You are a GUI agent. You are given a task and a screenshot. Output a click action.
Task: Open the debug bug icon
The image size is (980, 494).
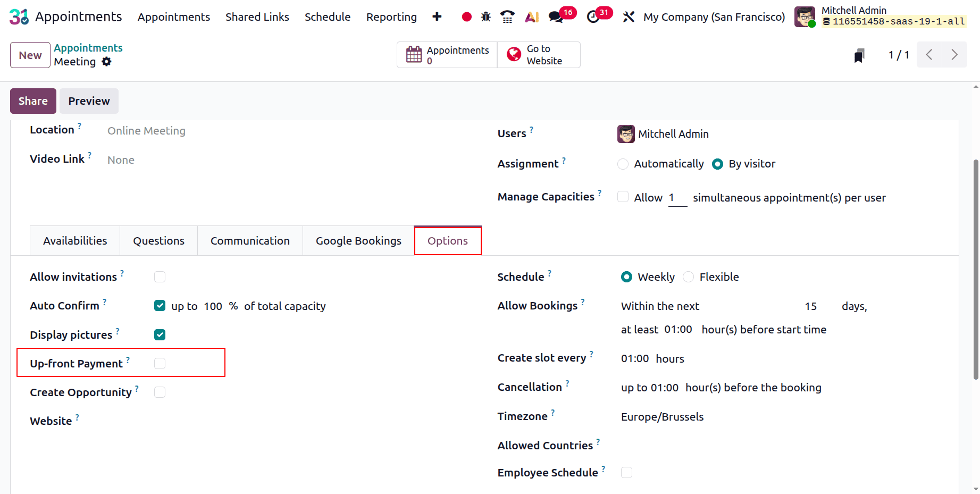(x=485, y=17)
